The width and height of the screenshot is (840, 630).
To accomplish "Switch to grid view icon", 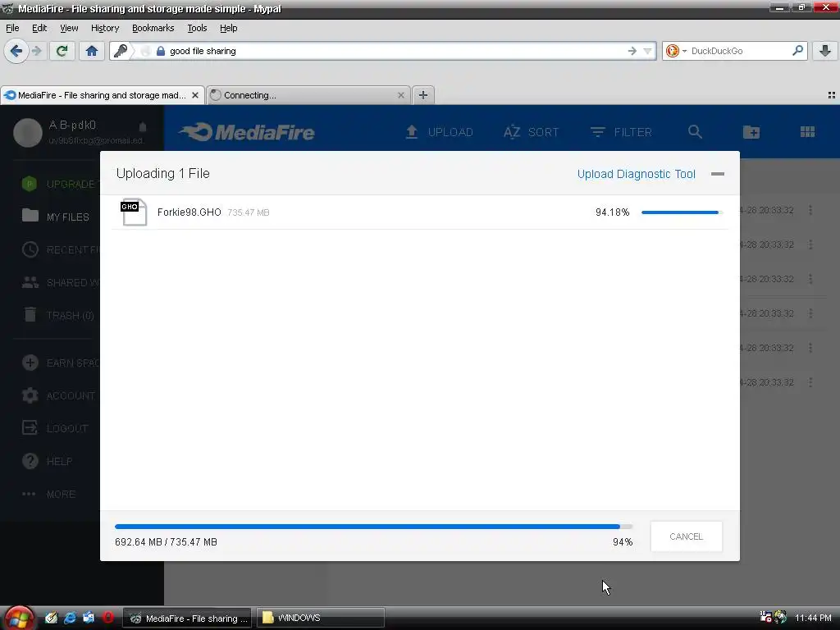I will pyautogui.click(x=807, y=132).
